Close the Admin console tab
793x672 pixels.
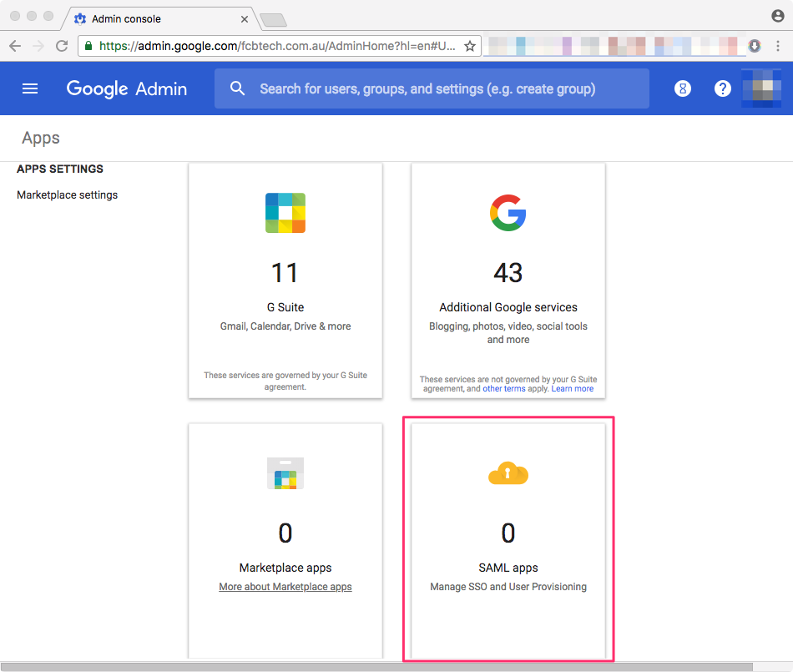pos(245,19)
